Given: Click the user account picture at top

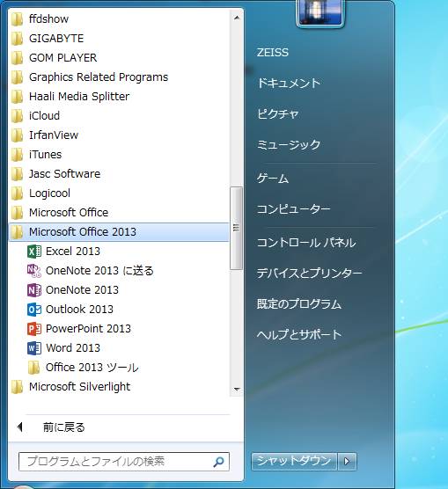Looking at the screenshot, I should pos(320,11).
